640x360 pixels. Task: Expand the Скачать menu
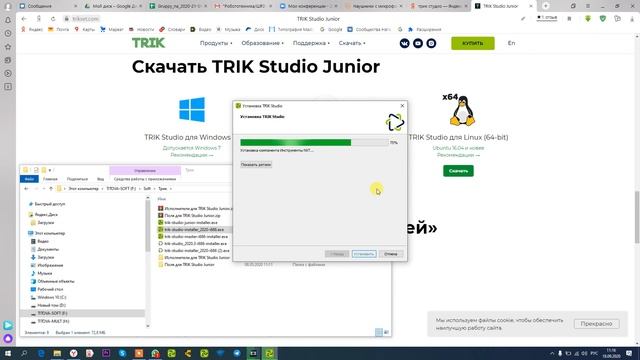pyautogui.click(x=352, y=43)
